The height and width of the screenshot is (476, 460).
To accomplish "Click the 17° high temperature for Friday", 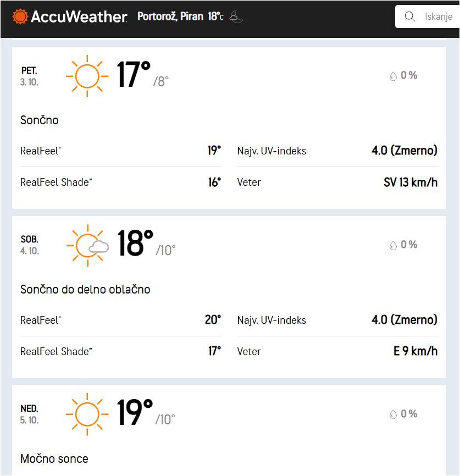I will [x=134, y=75].
